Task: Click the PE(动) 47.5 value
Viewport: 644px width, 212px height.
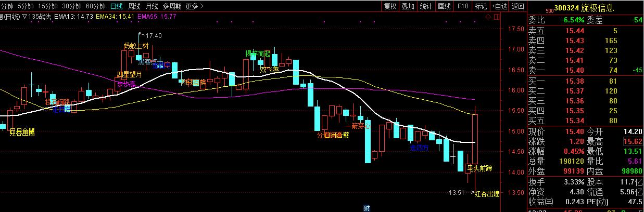Action: pyautogui.click(x=635, y=201)
